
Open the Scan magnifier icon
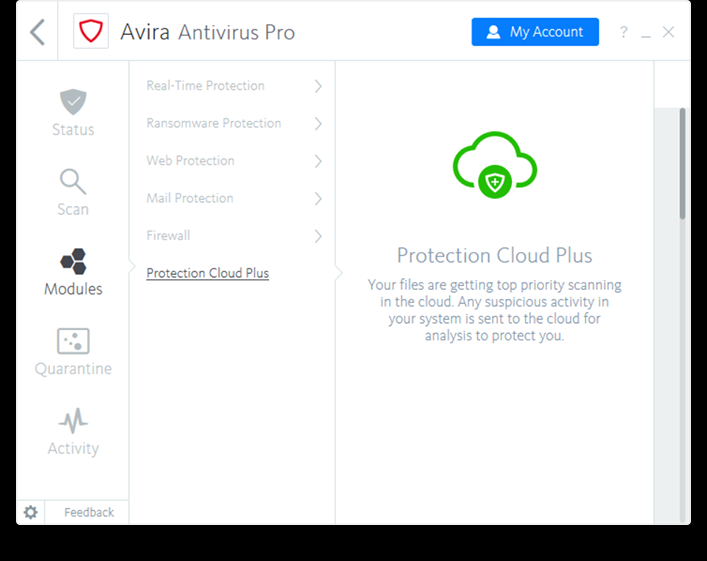(x=73, y=181)
